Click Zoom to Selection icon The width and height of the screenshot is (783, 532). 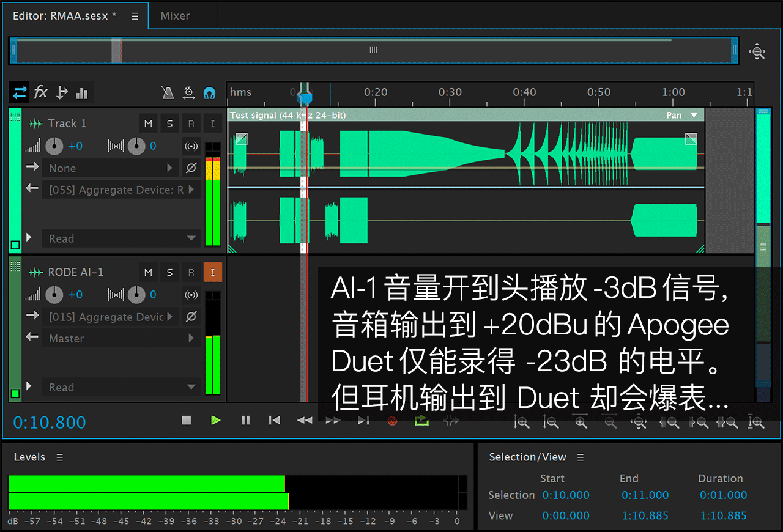(728, 421)
